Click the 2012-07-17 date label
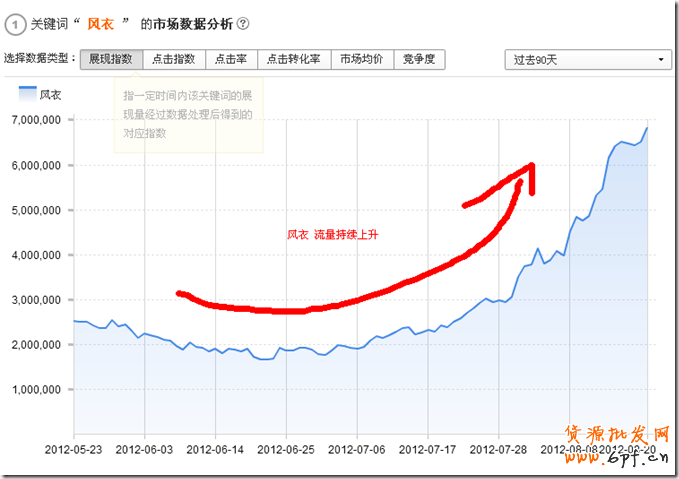This screenshot has width=679, height=479. (428, 450)
